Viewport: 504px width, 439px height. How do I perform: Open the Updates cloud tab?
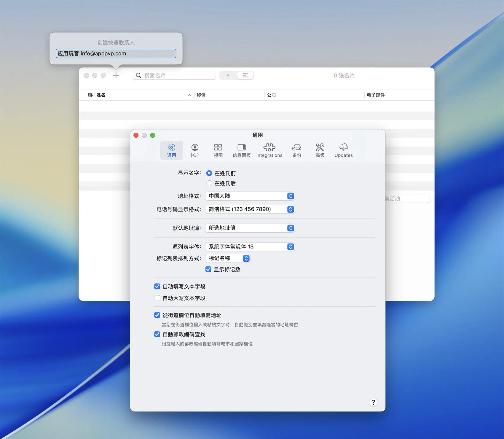tap(343, 150)
